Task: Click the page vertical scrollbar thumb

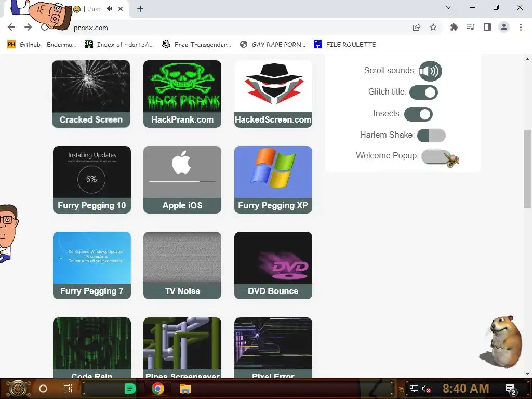Action: point(527,169)
